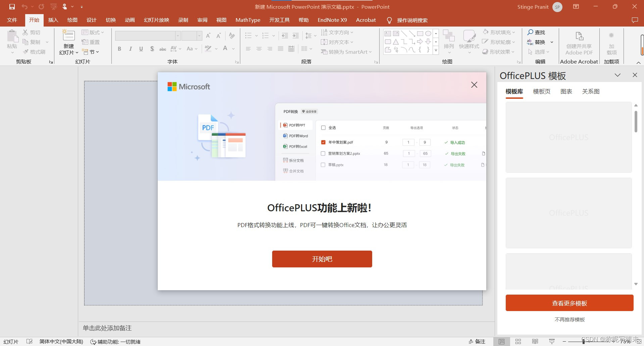
Task: Cut the selection (剪切)
Action: click(31, 32)
